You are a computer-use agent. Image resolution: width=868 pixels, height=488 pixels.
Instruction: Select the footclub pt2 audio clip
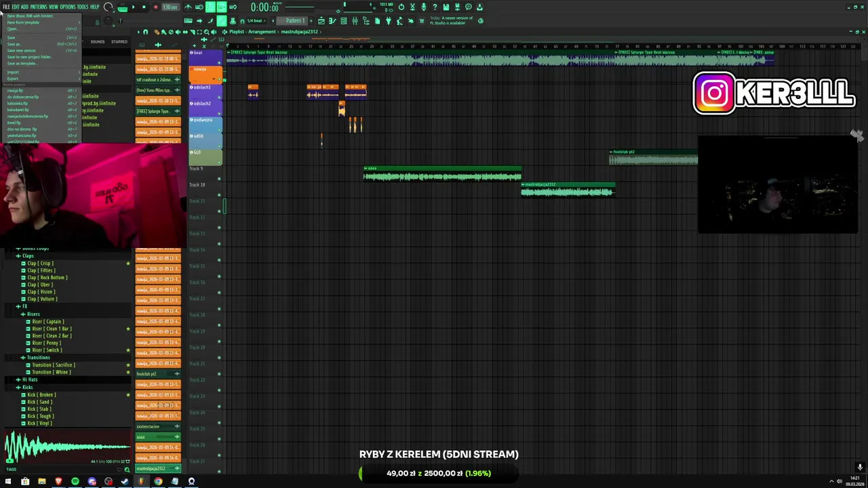tap(654, 157)
